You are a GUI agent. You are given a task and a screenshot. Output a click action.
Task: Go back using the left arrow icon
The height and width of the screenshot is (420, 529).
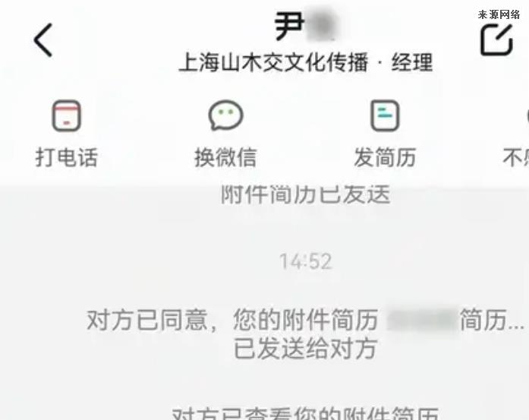point(43,39)
